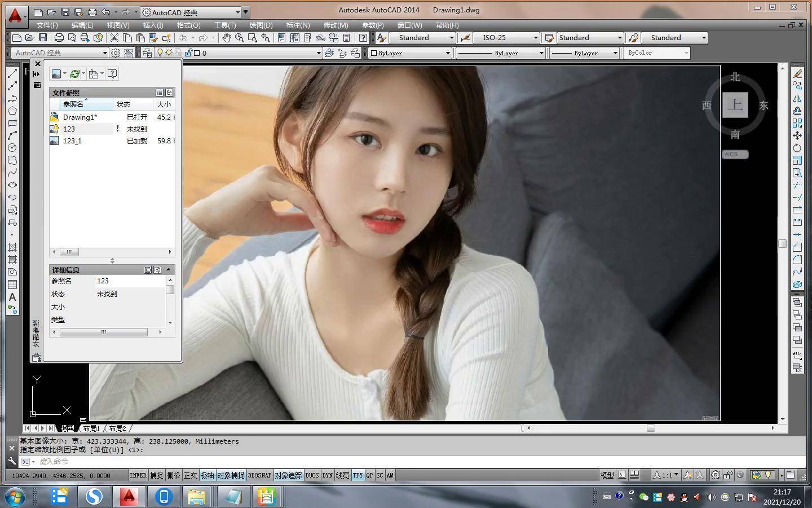Click the 状态 column header
The height and width of the screenshot is (508, 812).
point(123,104)
